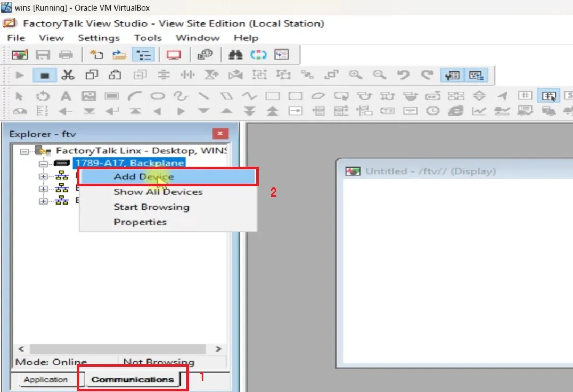
Task: Select the Text tool
Action: coord(66,96)
